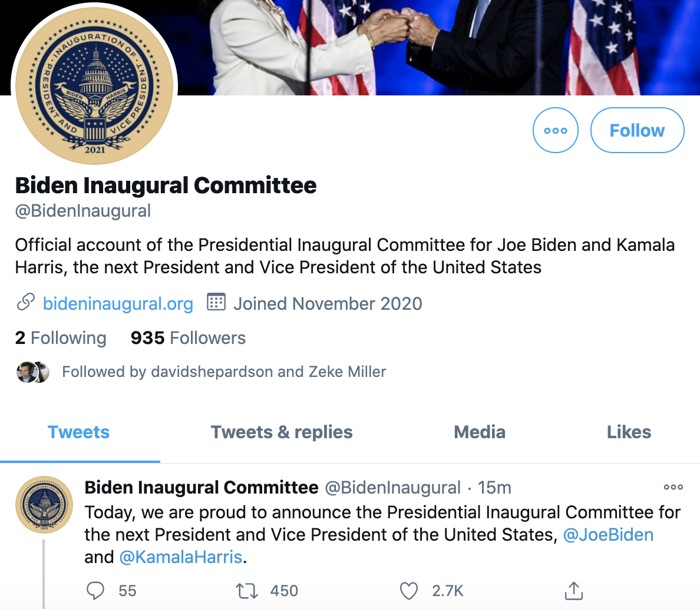Share the tweet via share icon
700x609 pixels.
[x=573, y=590]
